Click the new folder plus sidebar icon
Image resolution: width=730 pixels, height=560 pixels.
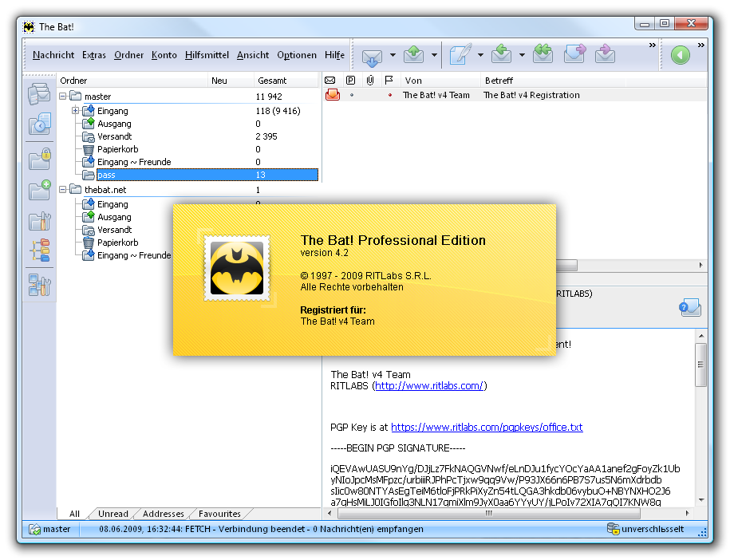pos(39,190)
